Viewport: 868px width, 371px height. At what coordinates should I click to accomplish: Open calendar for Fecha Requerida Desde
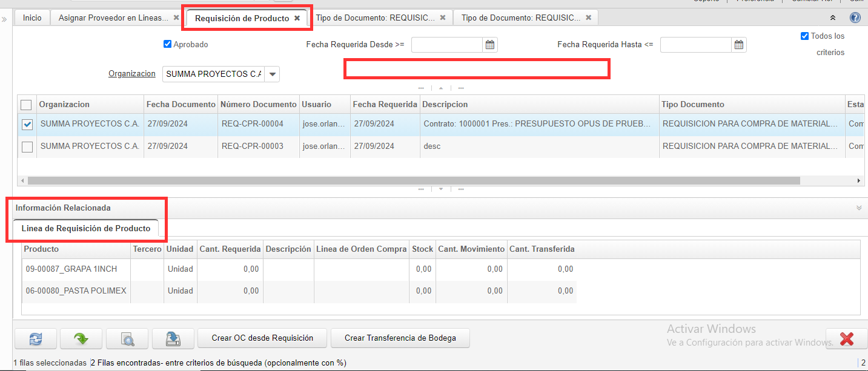coord(490,45)
